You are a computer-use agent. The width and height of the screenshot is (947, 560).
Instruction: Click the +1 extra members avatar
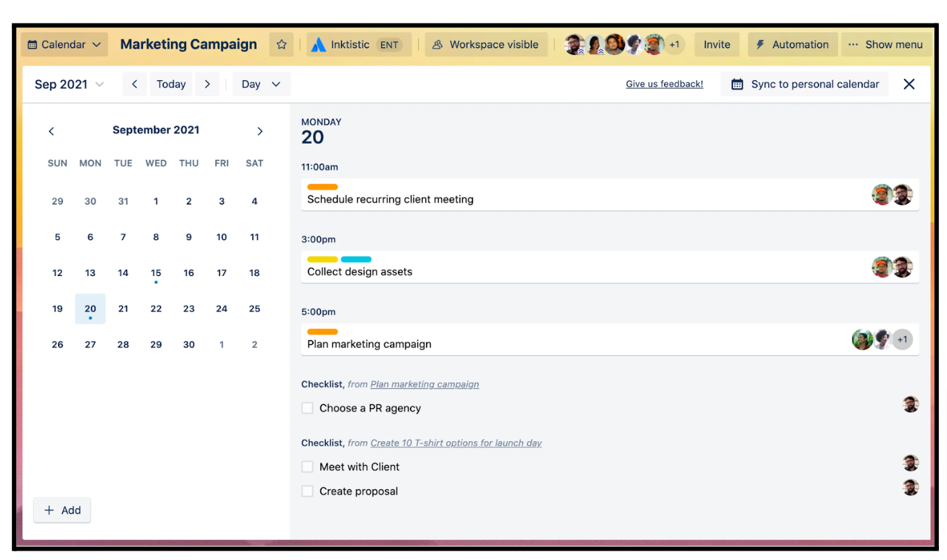click(x=675, y=44)
